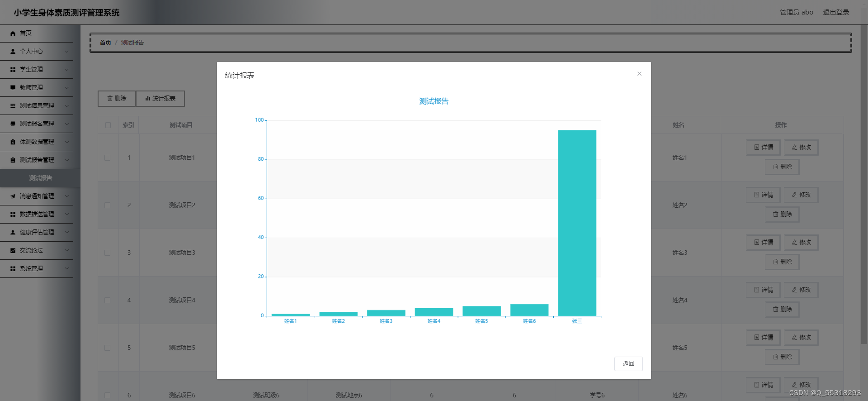Open the 交流论坛 menu label
Viewport: 868px width, 401px height.
[31, 251]
